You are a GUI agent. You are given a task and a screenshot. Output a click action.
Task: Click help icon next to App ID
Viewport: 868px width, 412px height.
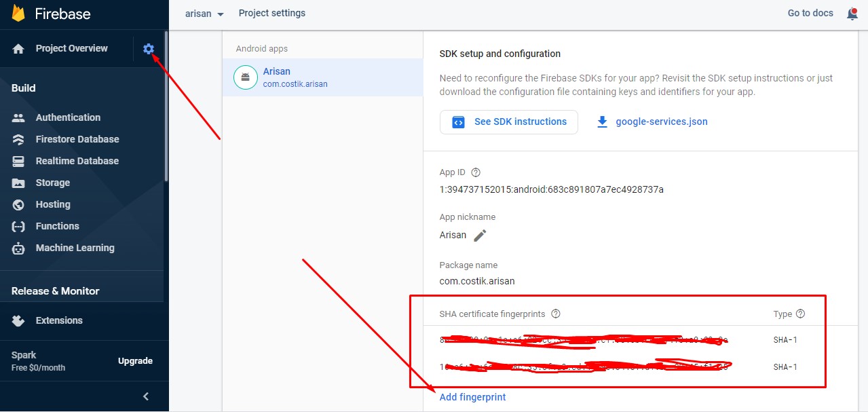[475, 172]
